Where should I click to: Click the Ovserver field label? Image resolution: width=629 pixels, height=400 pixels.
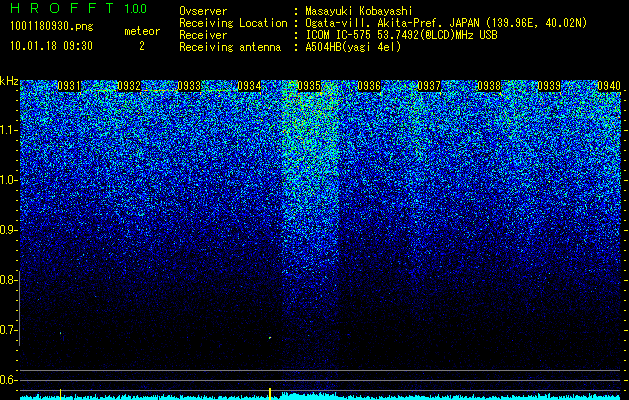coord(203,12)
